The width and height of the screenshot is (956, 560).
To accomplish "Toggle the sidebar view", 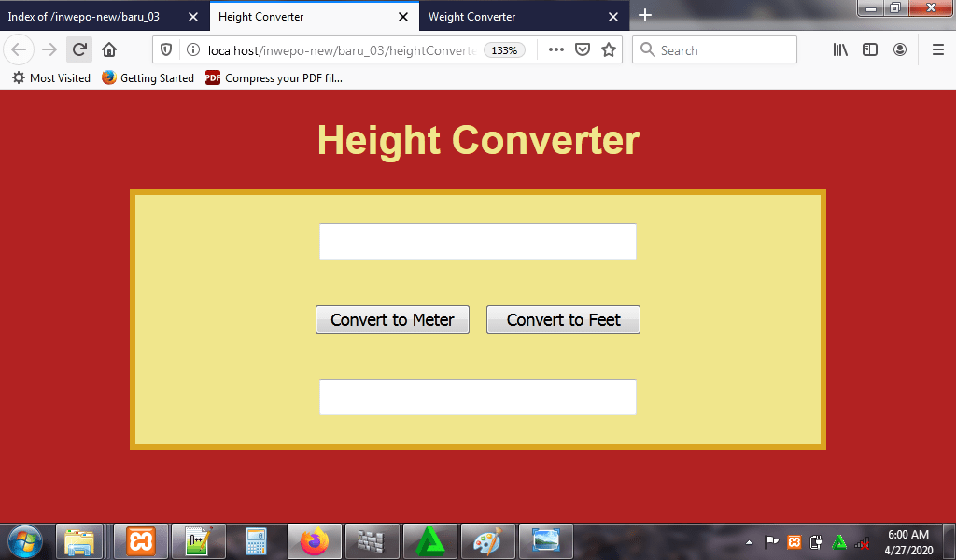I will pos(870,50).
